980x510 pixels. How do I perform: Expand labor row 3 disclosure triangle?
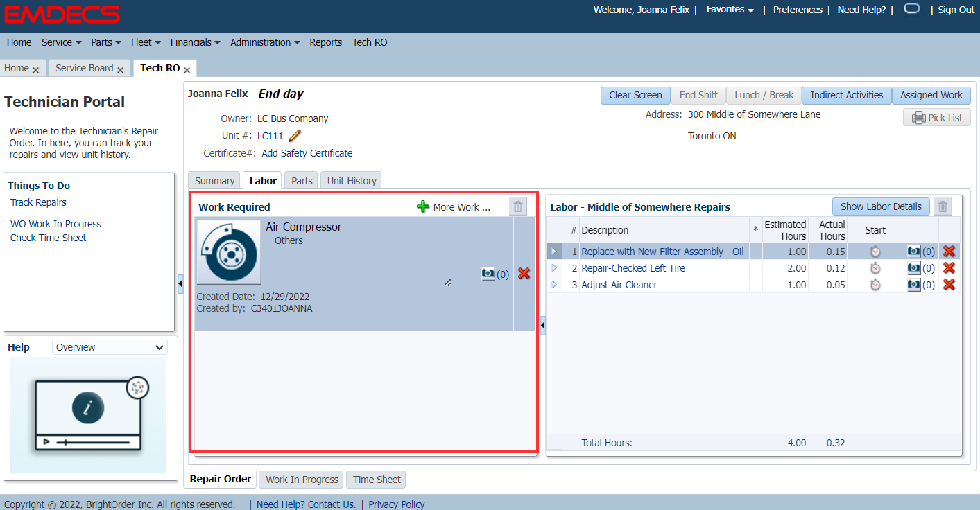click(553, 284)
